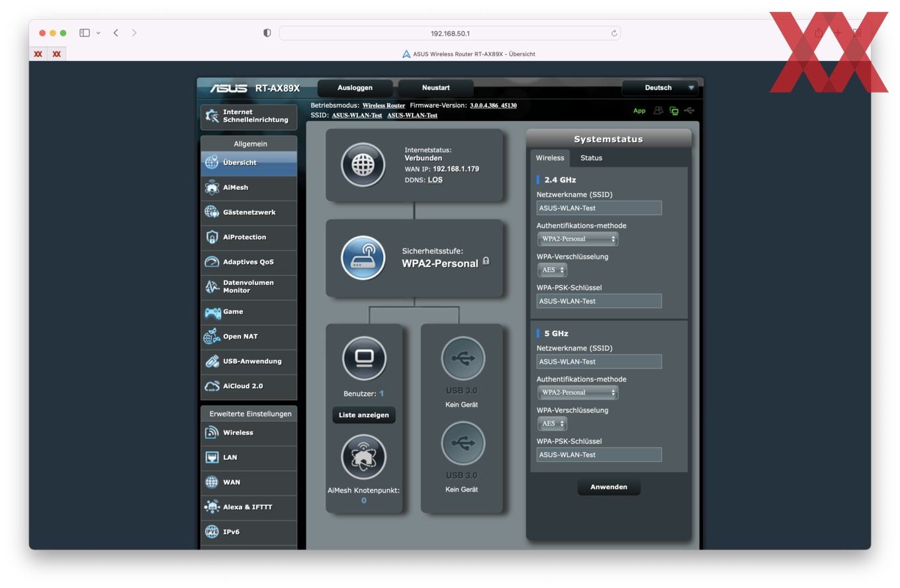Click 2.4 GHz WPA-PSK-Schlüssel field
The image size is (900, 588).
click(599, 301)
